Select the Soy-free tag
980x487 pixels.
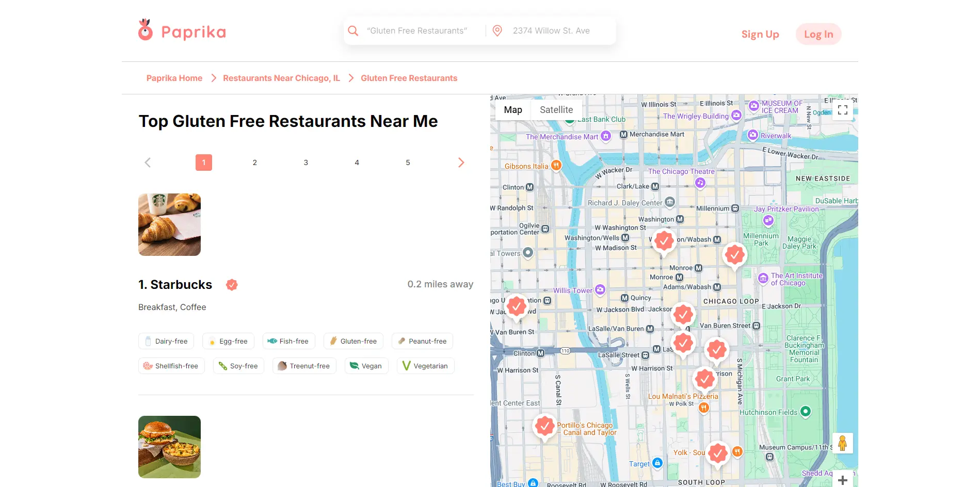(x=238, y=366)
